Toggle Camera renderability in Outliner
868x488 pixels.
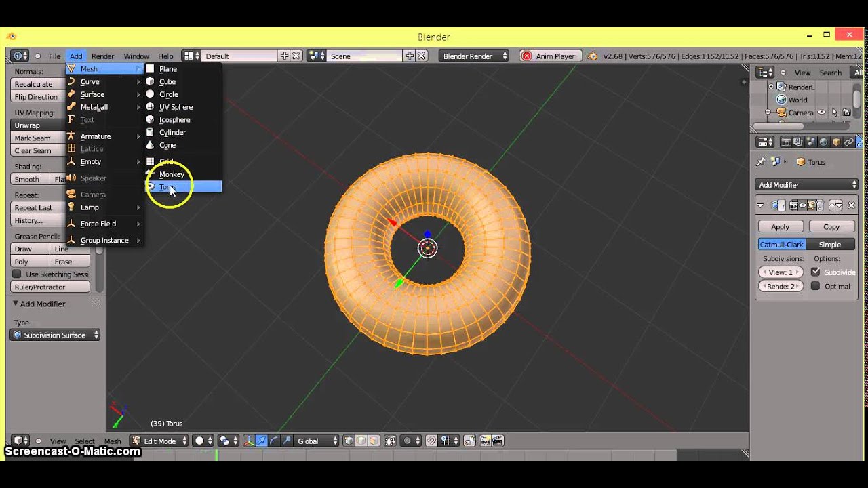(846, 112)
